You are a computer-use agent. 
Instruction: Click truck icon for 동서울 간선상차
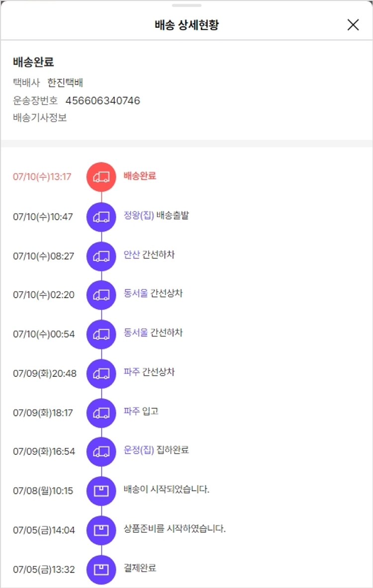point(101,295)
